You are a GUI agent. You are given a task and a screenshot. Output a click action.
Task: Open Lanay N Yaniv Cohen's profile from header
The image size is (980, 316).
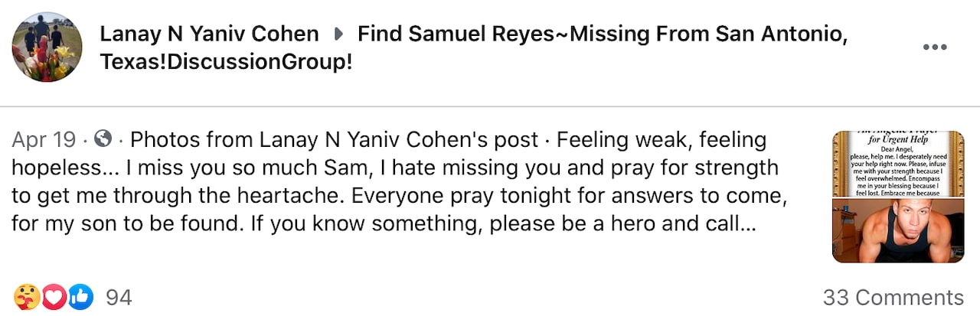(x=209, y=34)
